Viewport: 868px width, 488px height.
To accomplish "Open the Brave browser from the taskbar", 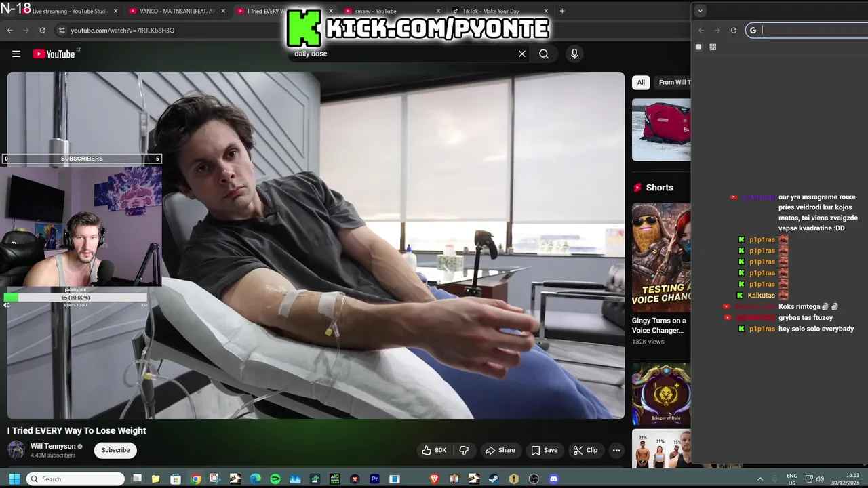I will [435, 479].
